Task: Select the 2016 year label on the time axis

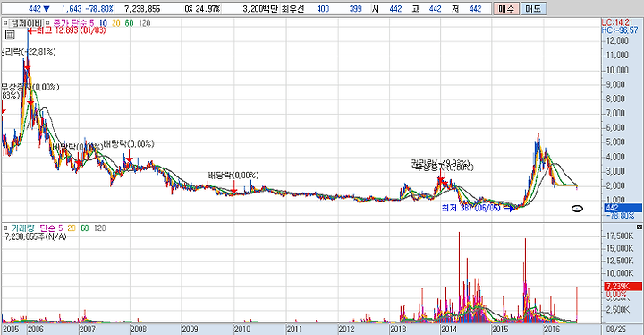Action: click(552, 330)
